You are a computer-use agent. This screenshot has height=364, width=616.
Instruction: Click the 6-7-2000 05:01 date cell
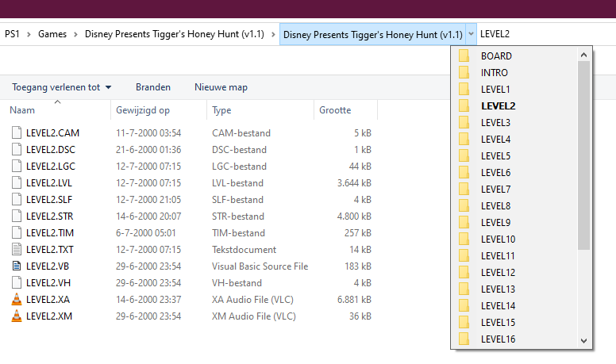(146, 233)
